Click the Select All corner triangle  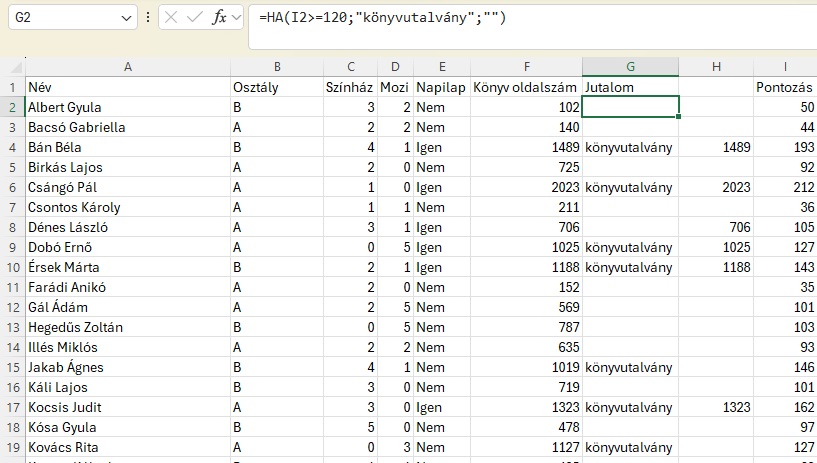(x=17, y=67)
